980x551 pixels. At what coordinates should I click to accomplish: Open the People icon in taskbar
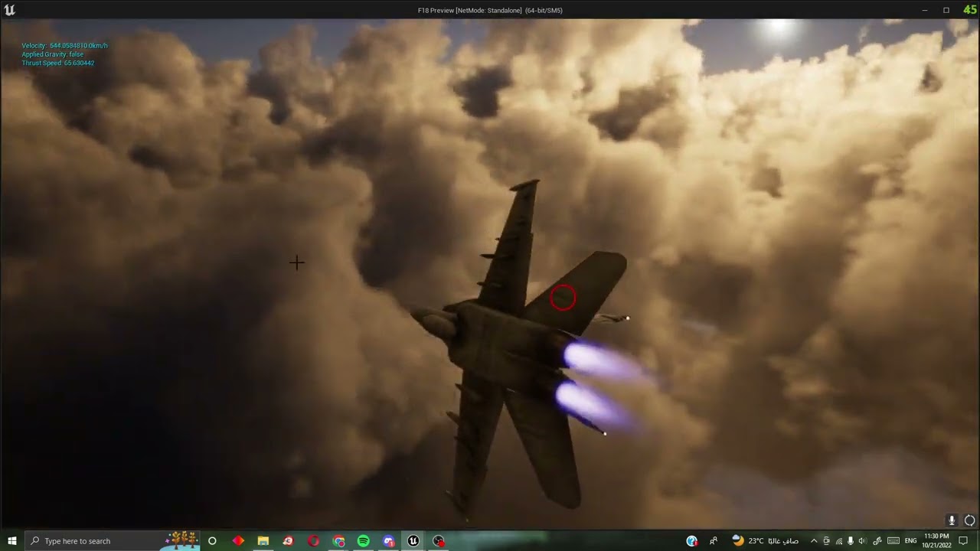[x=714, y=541]
